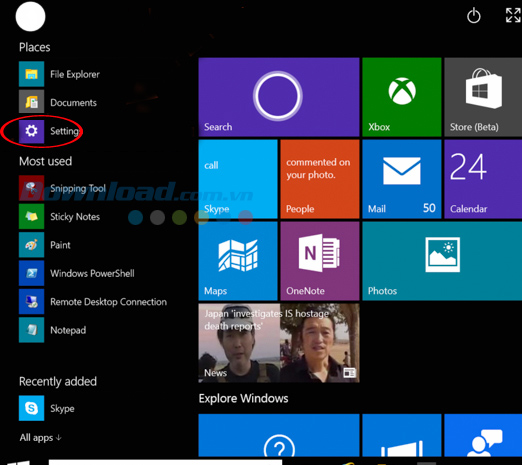Click the Documents label
Screen dimensions: 522x465
73,102
